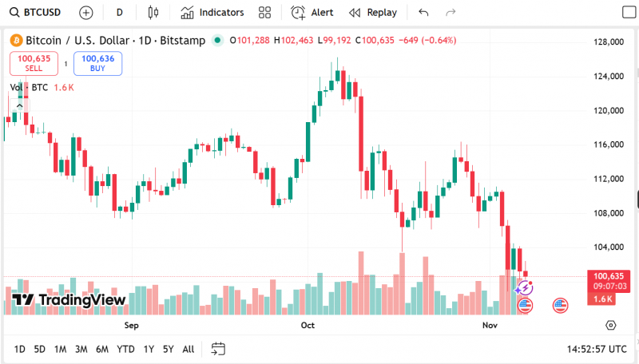Click the 100,635 SELL button
This screenshot has width=639, height=364.
pyautogui.click(x=34, y=64)
